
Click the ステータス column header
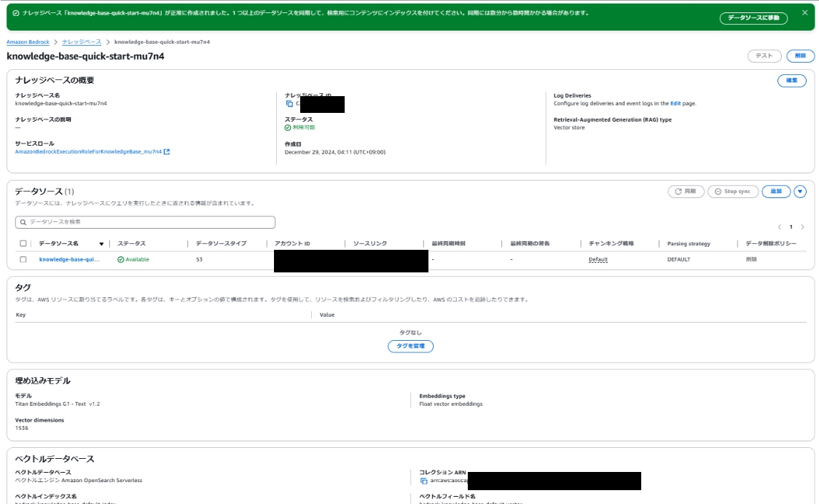[132, 243]
